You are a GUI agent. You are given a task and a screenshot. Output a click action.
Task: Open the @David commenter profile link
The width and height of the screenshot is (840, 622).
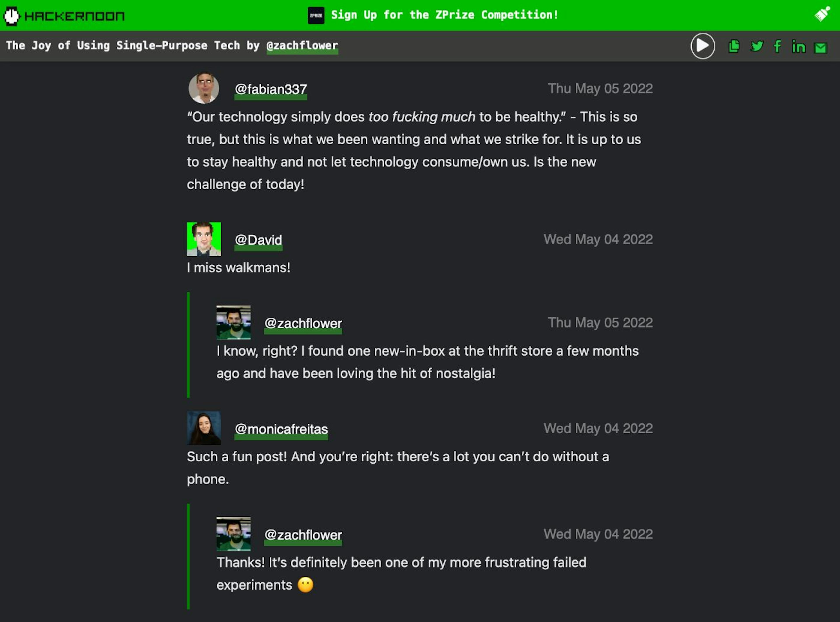[x=258, y=240]
